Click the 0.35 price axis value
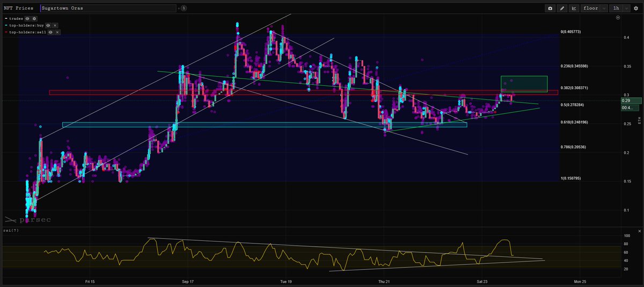Screen dimensions: 644x287 click(x=627, y=66)
